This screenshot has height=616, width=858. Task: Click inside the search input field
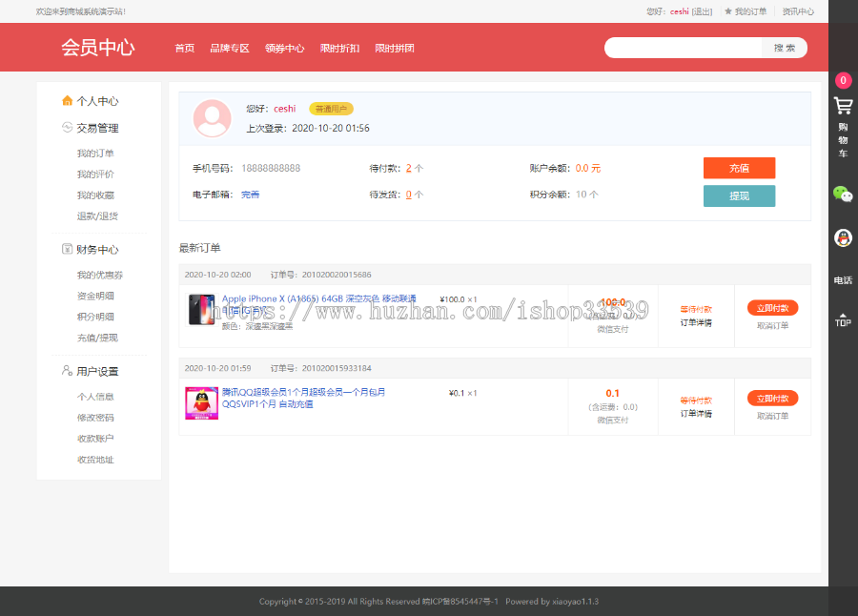(684, 48)
